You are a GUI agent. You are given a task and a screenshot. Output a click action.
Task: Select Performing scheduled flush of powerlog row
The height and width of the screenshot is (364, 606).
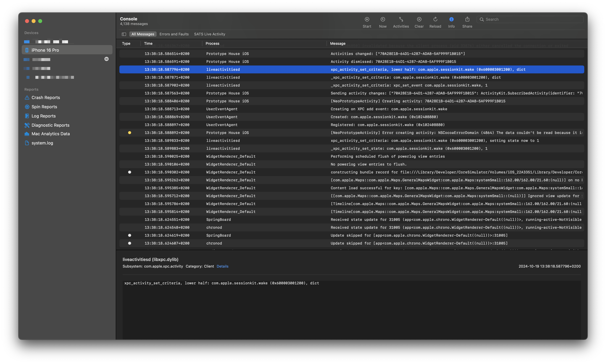pyautogui.click(x=351, y=156)
